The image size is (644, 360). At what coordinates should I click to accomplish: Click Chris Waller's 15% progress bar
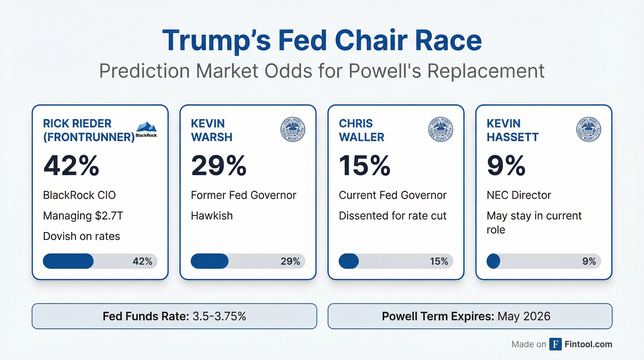pyautogui.click(x=396, y=261)
